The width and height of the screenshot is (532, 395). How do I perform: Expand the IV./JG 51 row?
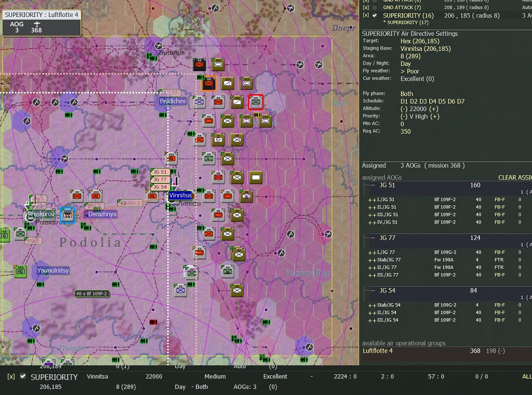(x=372, y=222)
